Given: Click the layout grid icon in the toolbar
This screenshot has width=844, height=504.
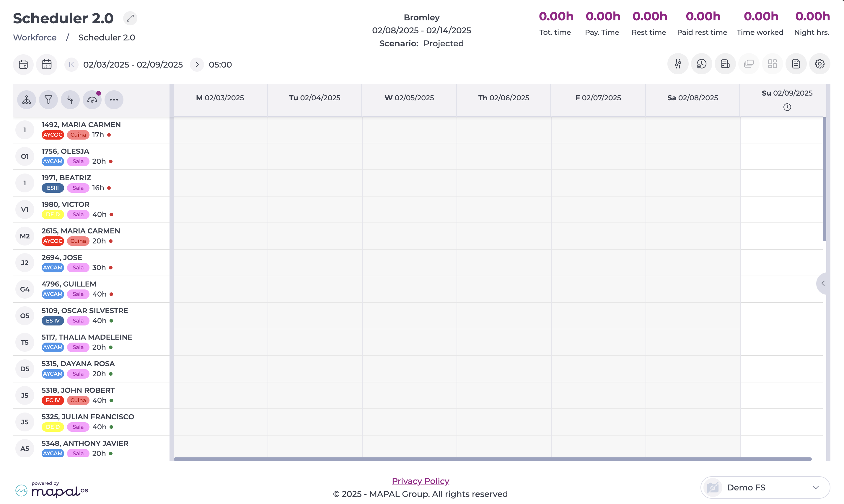Looking at the screenshot, I should [772, 64].
